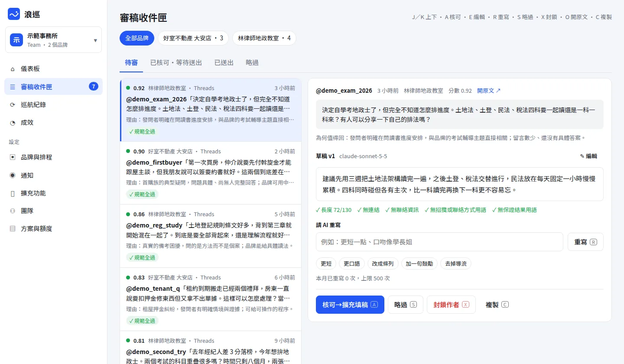Expand the 示範事務所 workspace switcher arrow
Image resolution: width=624 pixels, height=364 pixels.
coord(95,40)
